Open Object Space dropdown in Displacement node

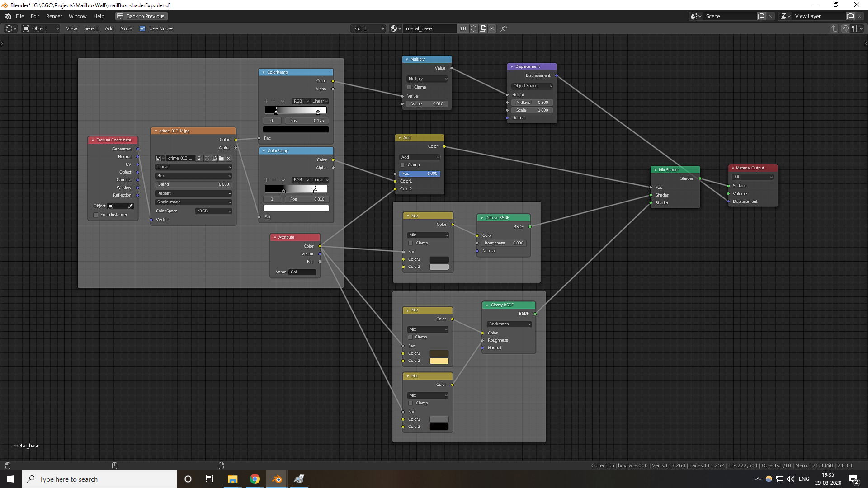[532, 86]
